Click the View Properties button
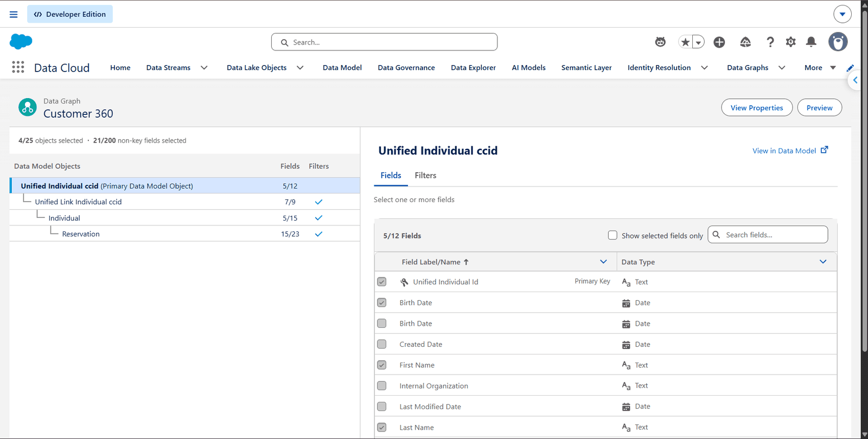This screenshot has width=868, height=439. [757, 107]
